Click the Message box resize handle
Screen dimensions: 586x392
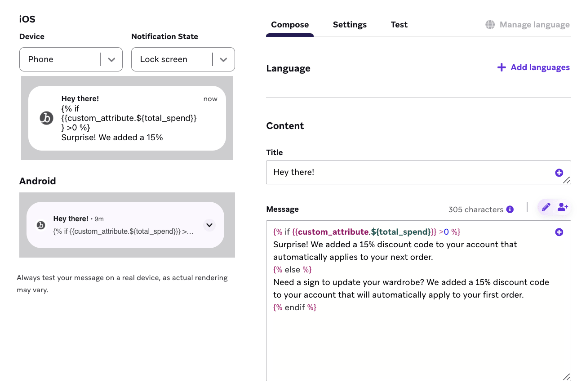pos(567,377)
